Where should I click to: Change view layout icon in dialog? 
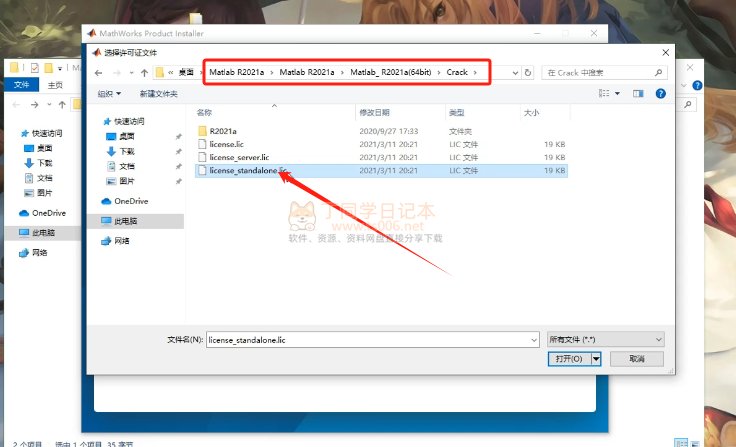pyautogui.click(x=604, y=93)
